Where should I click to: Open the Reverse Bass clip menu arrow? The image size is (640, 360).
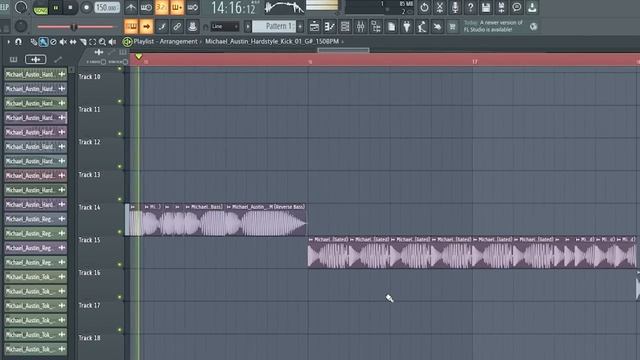click(x=229, y=207)
